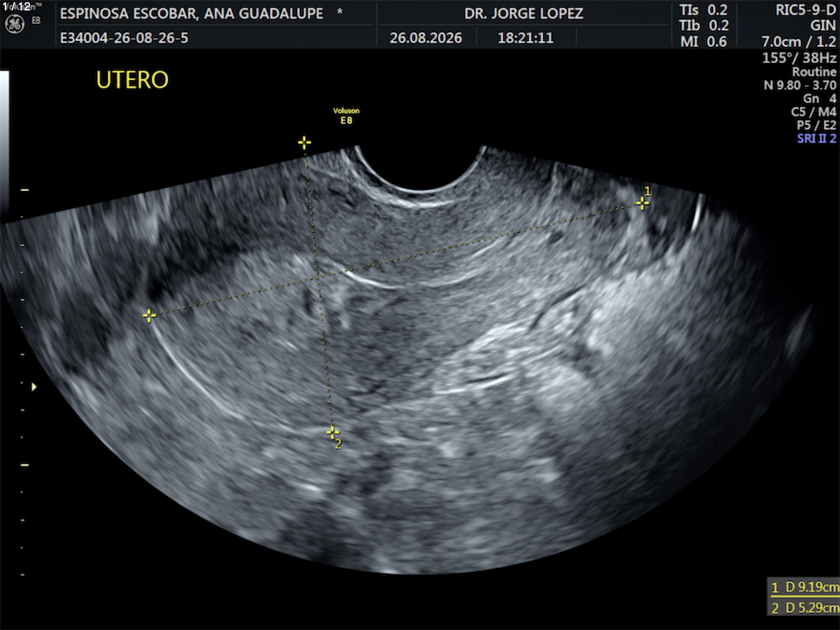Screen dimensions: 840x630
Task: Click the exam date 26.08.2026
Action: (x=426, y=38)
